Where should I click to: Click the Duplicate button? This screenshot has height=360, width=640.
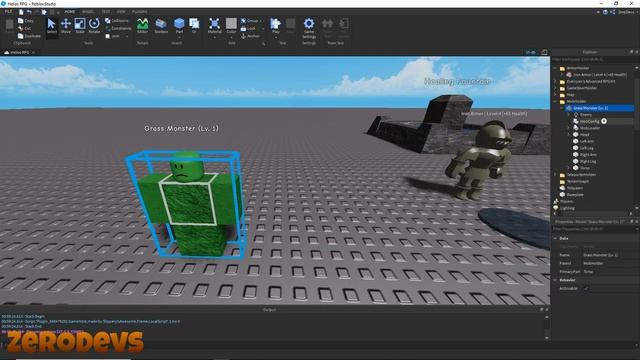click(x=29, y=36)
